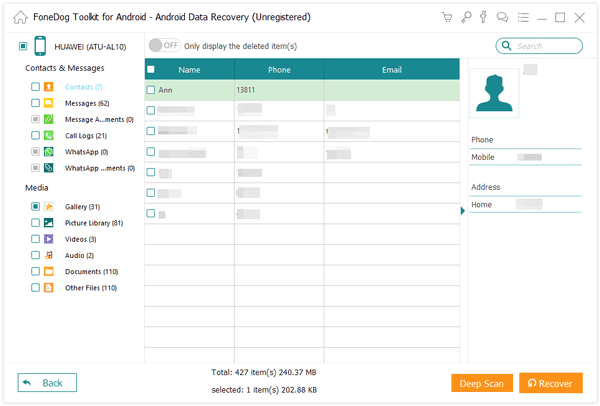
Task: Sort by the Phone column header
Action: (279, 70)
